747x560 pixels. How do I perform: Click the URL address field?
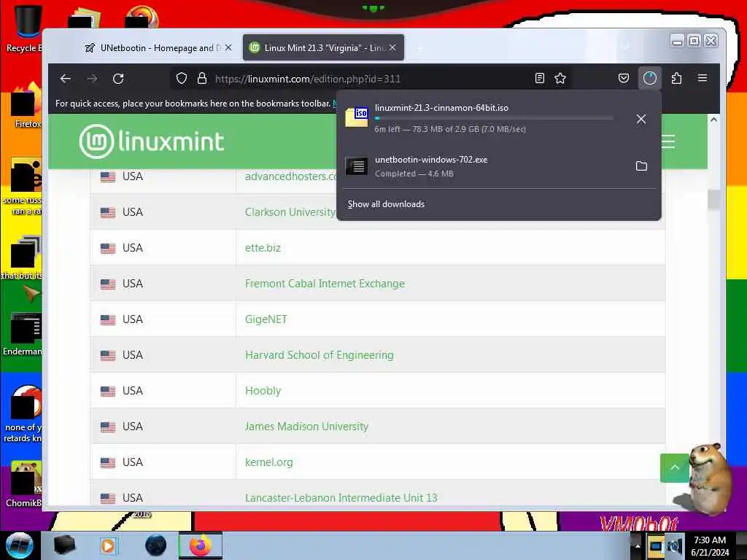[x=371, y=79]
